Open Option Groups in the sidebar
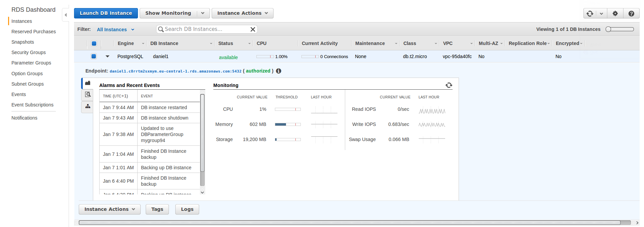Image resolution: width=644 pixels, height=227 pixels. point(27,74)
